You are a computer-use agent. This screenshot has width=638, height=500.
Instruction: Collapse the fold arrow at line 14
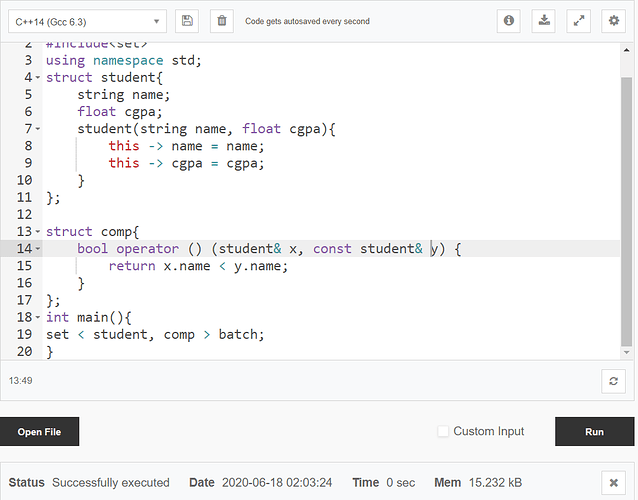click(x=38, y=249)
